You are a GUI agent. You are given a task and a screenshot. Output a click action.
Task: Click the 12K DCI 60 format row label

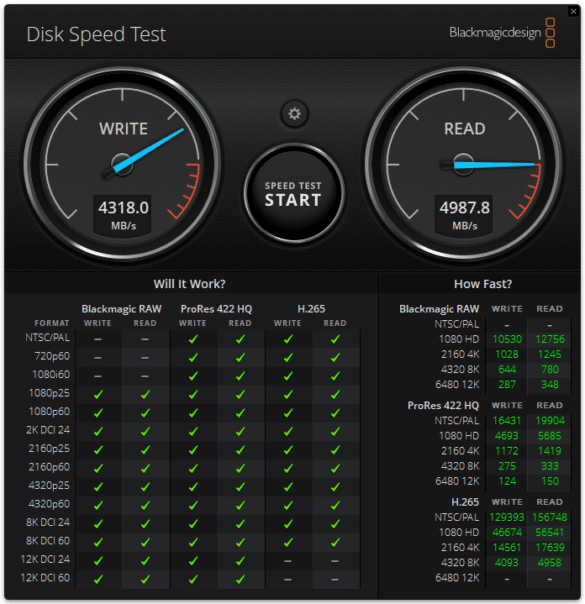pos(45,578)
